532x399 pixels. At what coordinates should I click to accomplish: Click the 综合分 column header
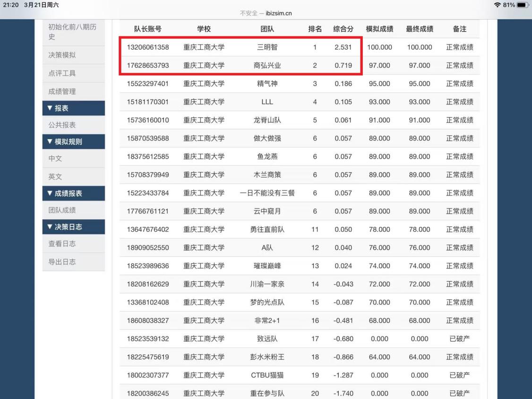click(343, 29)
